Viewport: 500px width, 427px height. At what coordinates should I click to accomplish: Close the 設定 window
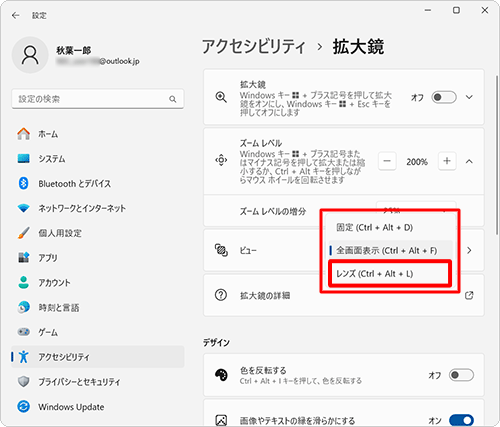[485, 10]
